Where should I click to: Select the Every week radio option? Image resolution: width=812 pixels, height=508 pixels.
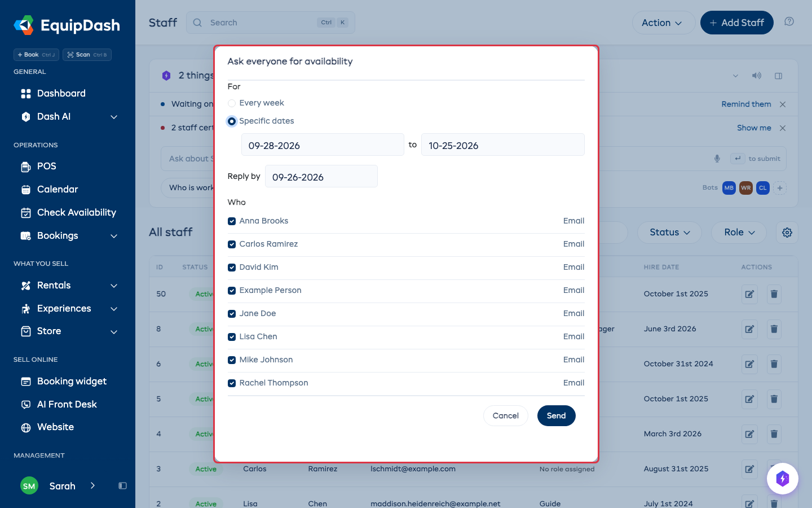pyautogui.click(x=232, y=103)
